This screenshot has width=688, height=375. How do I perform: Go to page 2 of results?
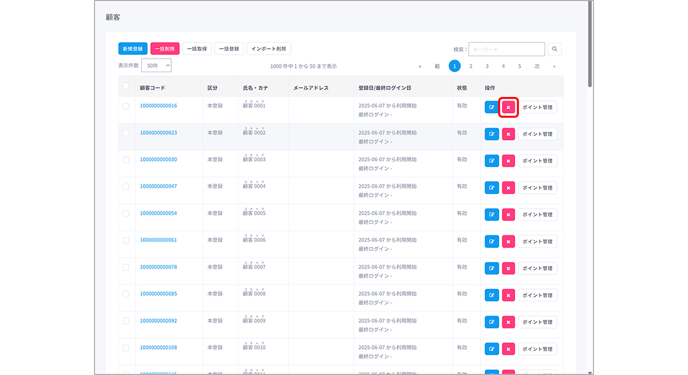click(x=471, y=66)
